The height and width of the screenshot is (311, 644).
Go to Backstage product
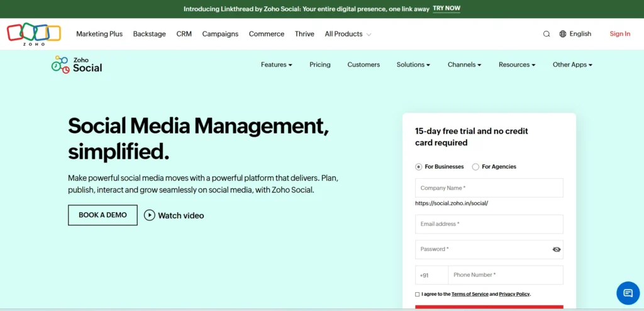pyautogui.click(x=150, y=34)
